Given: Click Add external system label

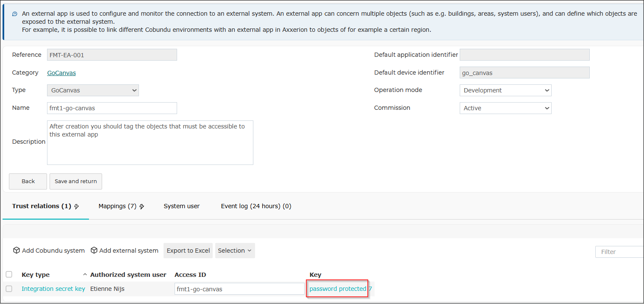Looking at the screenshot, I should (129, 251).
